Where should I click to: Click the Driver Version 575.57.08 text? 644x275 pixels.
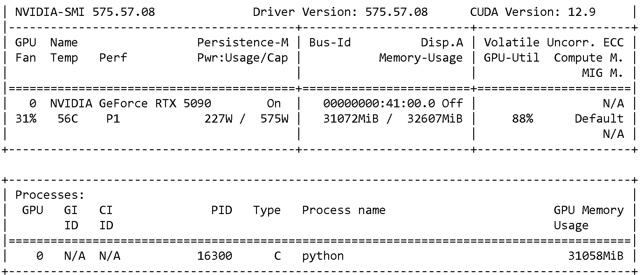click(x=340, y=12)
